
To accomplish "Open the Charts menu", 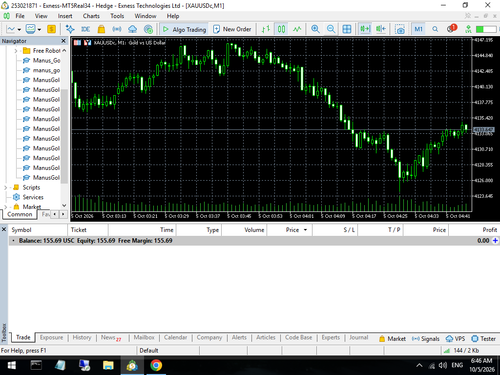I will pyautogui.click(x=91, y=16).
